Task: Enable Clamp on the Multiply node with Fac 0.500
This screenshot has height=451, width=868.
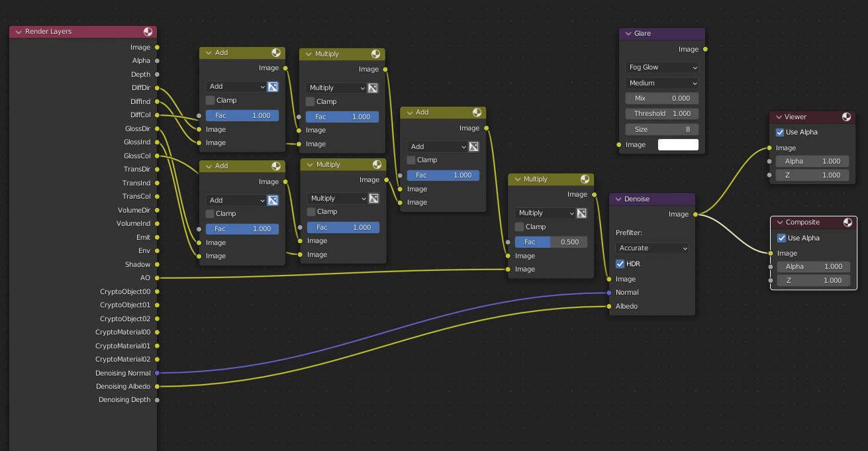Action: click(519, 226)
